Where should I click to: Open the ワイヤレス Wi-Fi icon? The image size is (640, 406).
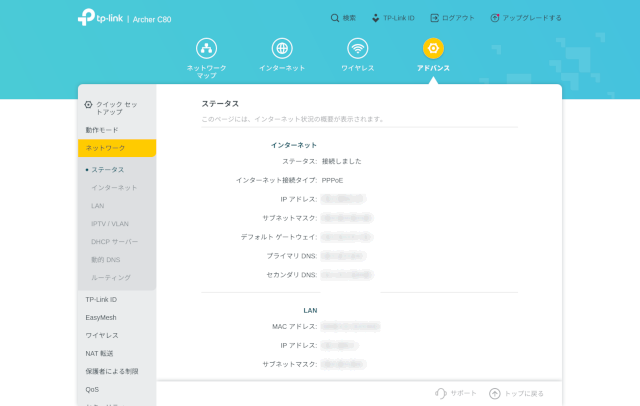tap(358, 48)
